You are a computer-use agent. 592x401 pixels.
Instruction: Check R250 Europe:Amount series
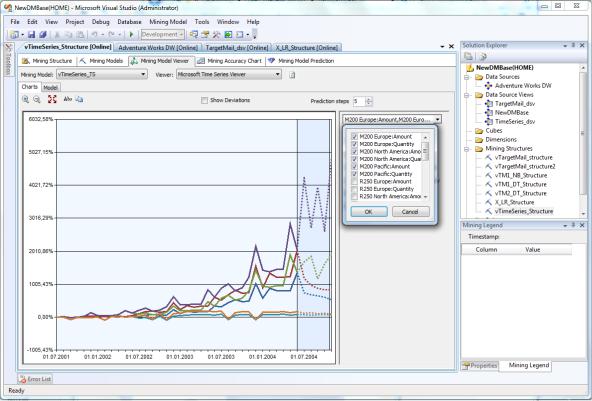[x=355, y=182]
